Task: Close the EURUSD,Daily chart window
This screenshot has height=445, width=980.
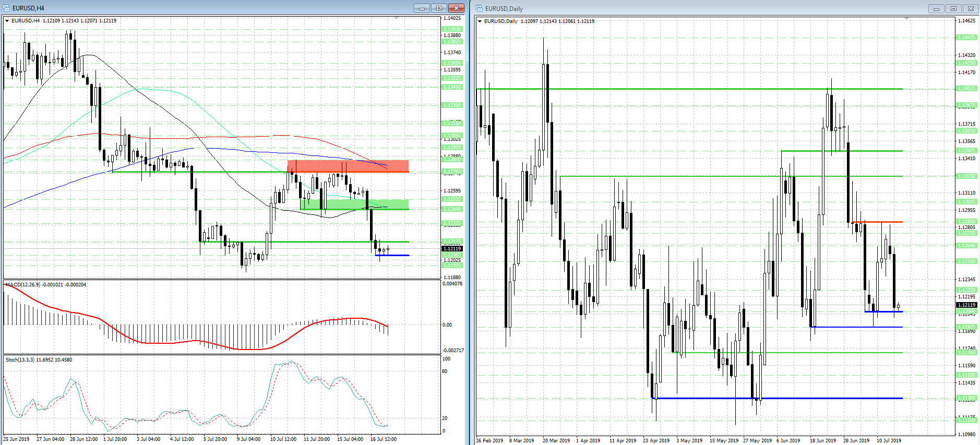Action: [x=971, y=8]
